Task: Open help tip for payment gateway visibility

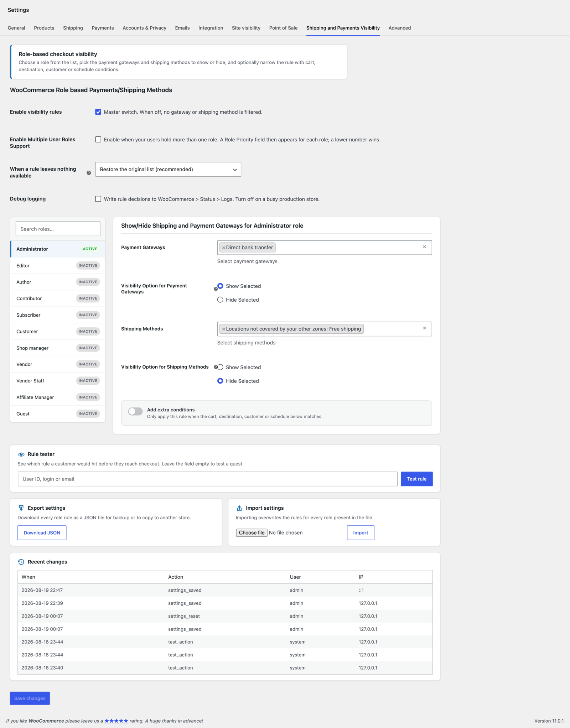Action: (x=215, y=289)
